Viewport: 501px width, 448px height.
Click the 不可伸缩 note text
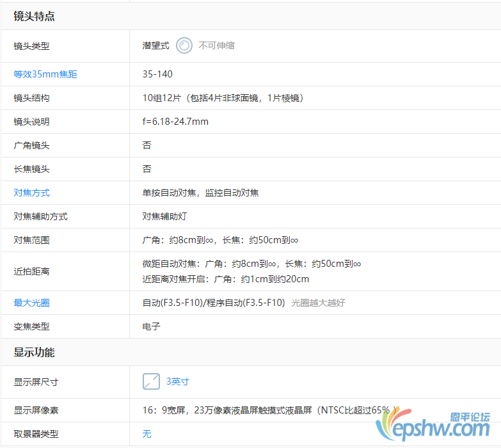click(x=217, y=45)
